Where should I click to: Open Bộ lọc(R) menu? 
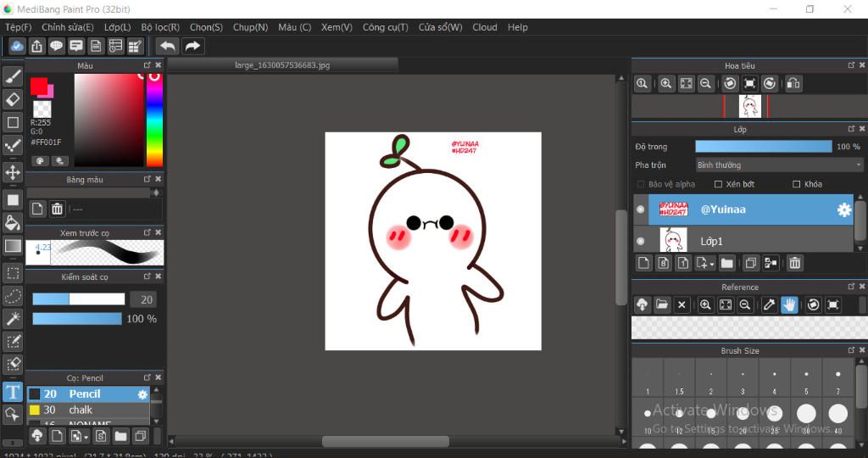click(160, 27)
